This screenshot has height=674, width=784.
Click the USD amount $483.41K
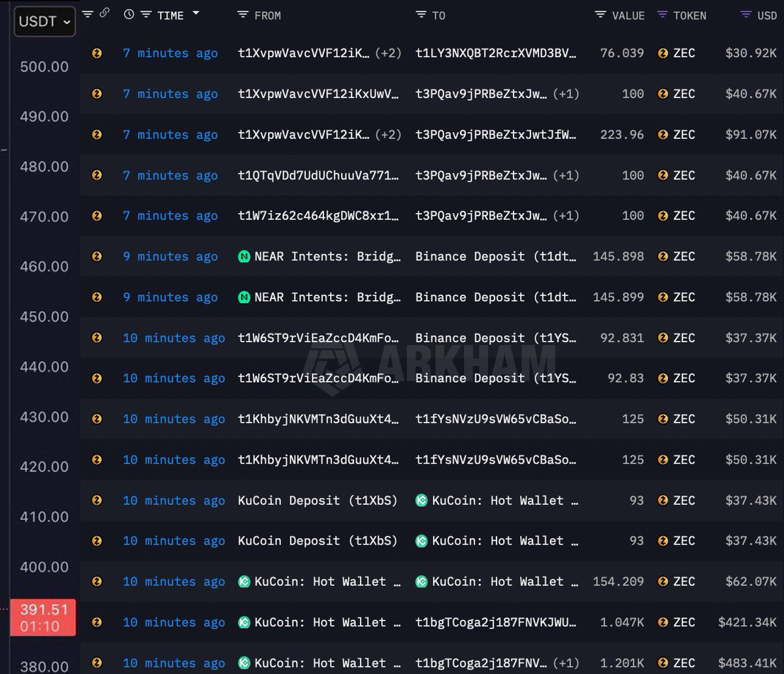[747, 663]
